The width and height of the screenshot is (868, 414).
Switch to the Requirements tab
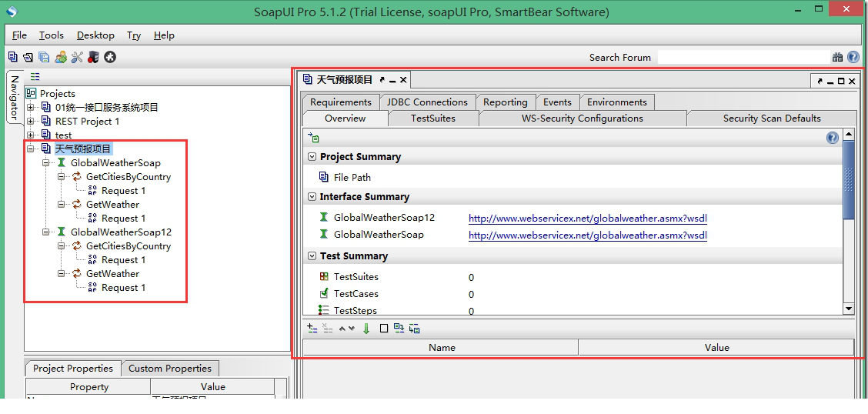[x=340, y=102]
